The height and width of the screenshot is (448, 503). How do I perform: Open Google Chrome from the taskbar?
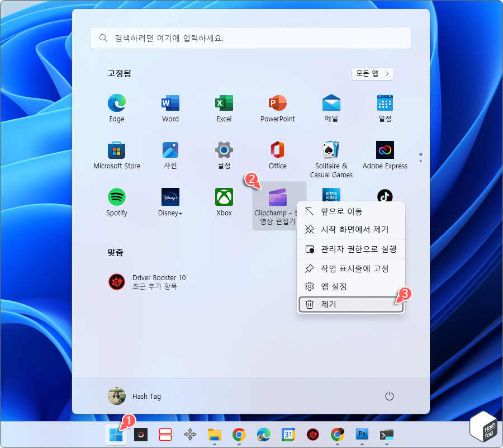(x=239, y=434)
